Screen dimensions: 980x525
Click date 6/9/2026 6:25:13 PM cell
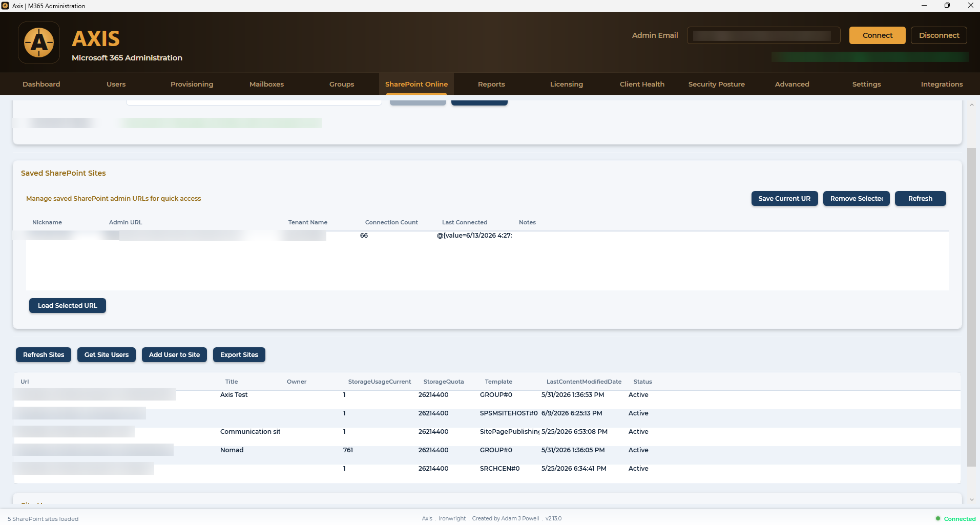(x=572, y=413)
